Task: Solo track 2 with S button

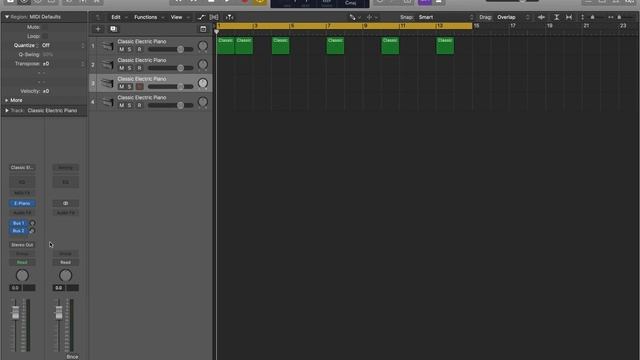Action: pos(129,68)
